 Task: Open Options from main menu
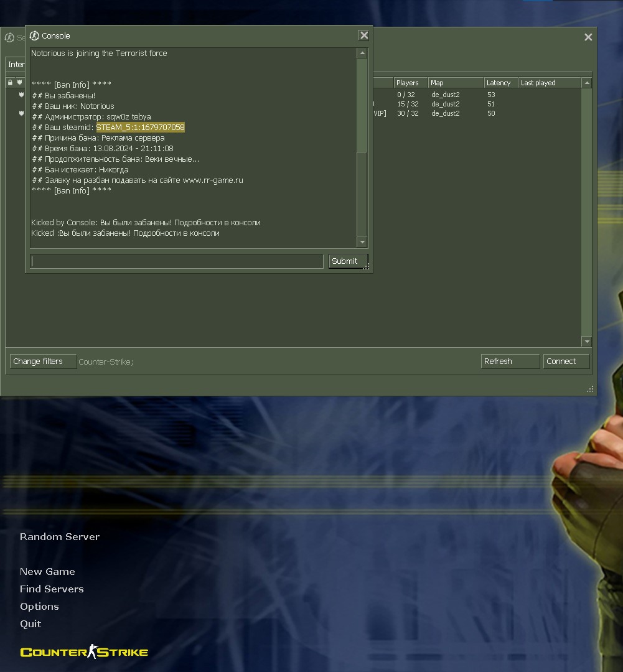[x=39, y=607]
